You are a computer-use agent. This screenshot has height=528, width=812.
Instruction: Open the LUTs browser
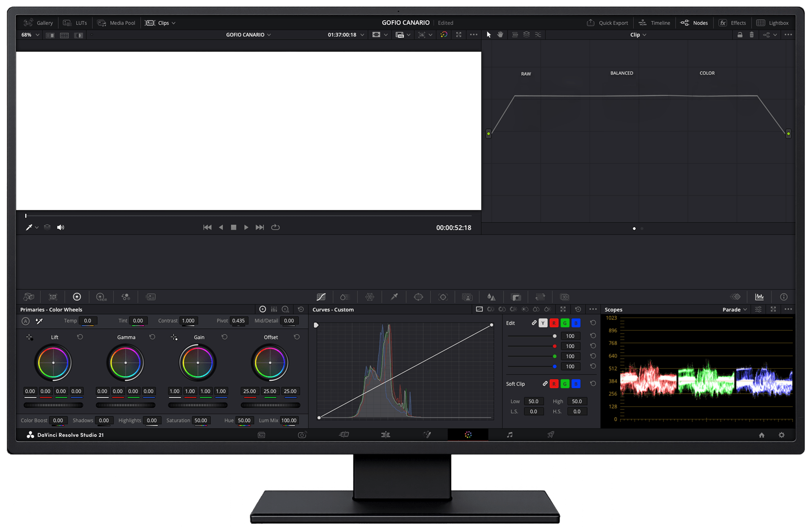(x=75, y=23)
